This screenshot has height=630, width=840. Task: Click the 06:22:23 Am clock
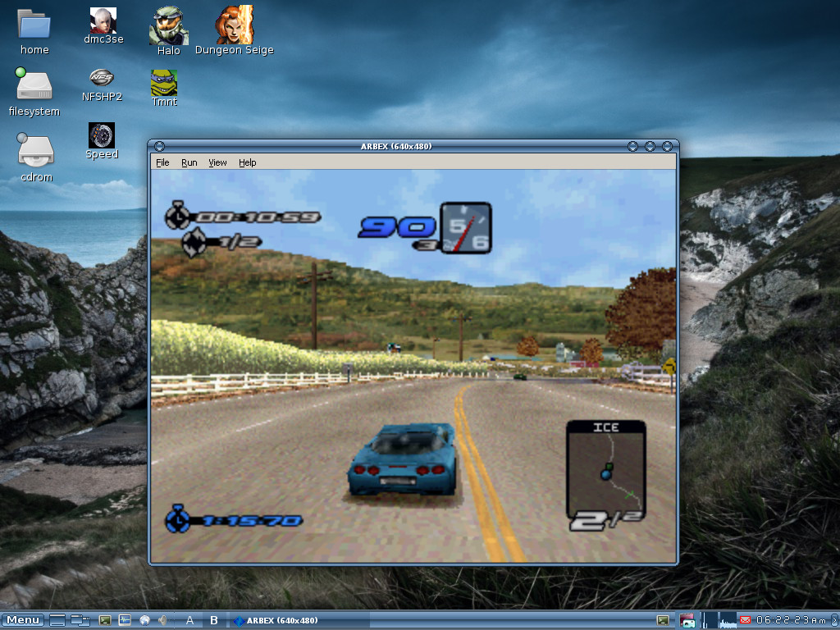791,620
